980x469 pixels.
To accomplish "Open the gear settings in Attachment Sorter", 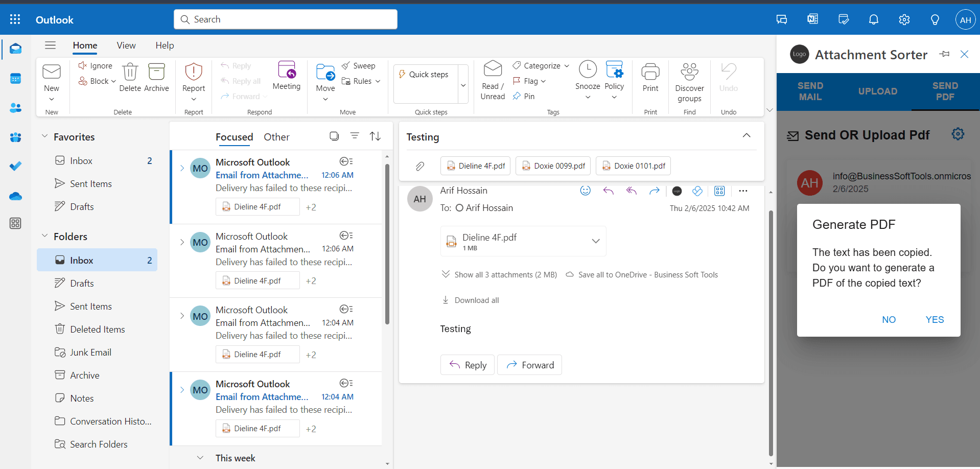I will 958,134.
